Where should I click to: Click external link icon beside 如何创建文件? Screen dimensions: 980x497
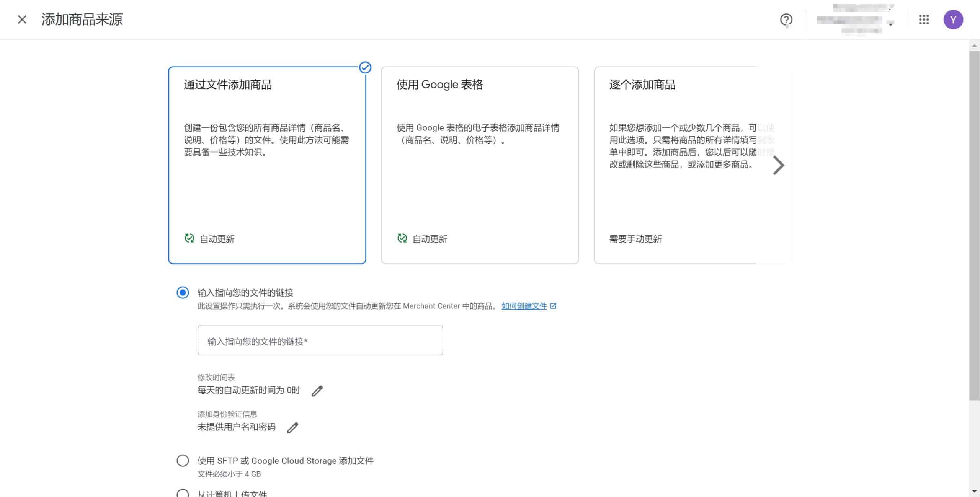(553, 306)
